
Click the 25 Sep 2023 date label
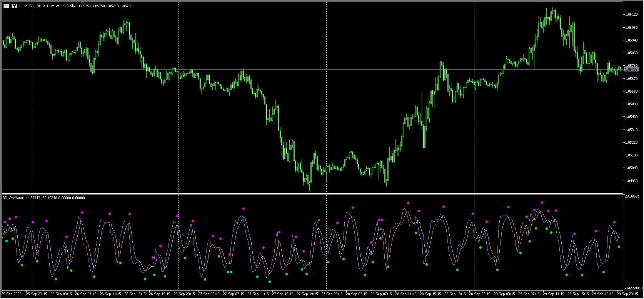[12, 294]
